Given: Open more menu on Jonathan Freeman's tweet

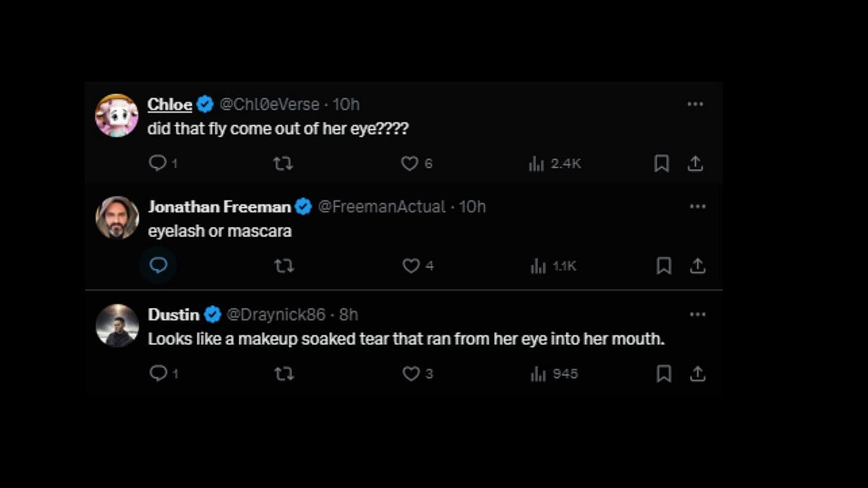Looking at the screenshot, I should (x=697, y=207).
